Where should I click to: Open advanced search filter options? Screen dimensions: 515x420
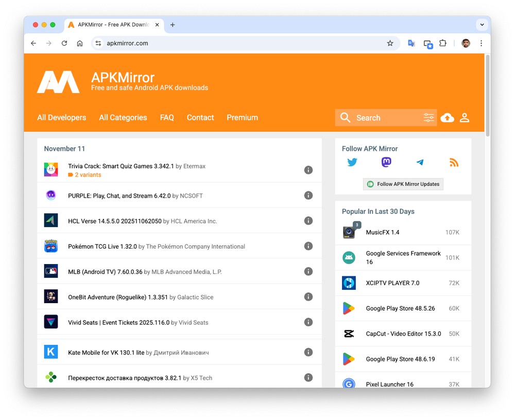coord(428,118)
